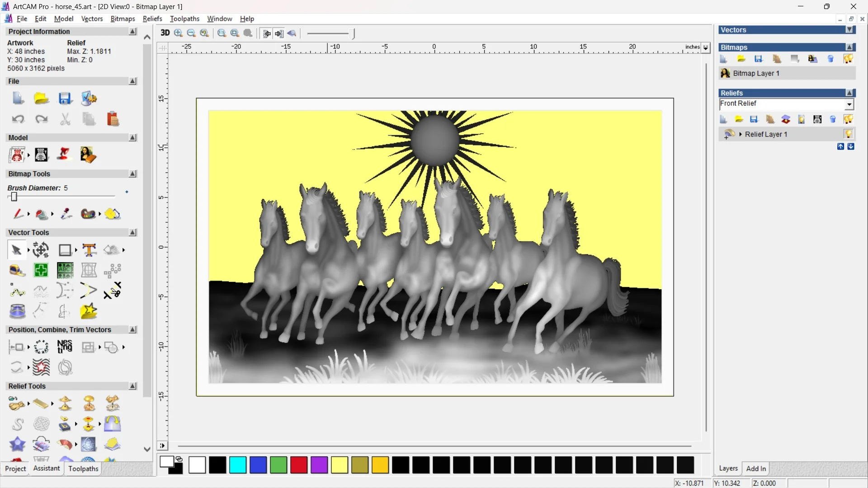Collapse the Bitmap Tools section
This screenshot has width=868, height=488.
pyautogui.click(x=132, y=174)
